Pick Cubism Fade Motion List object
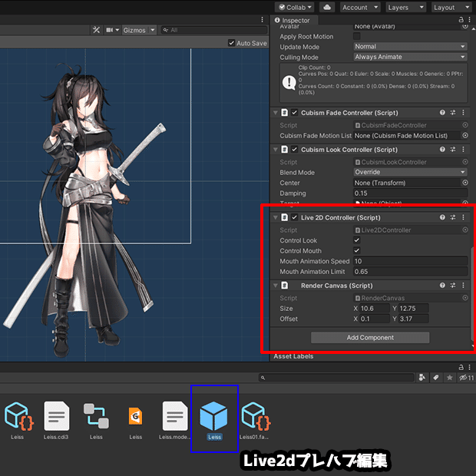This screenshot has width=476, height=476. tap(465, 135)
